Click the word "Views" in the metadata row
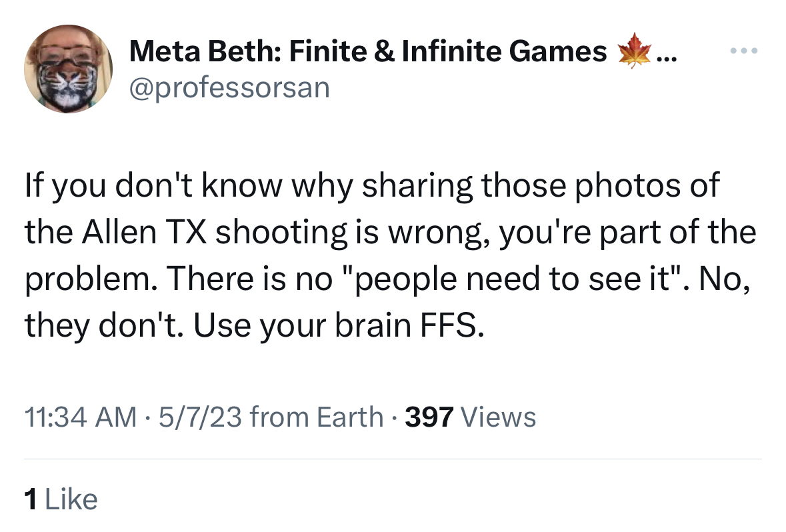 (499, 417)
